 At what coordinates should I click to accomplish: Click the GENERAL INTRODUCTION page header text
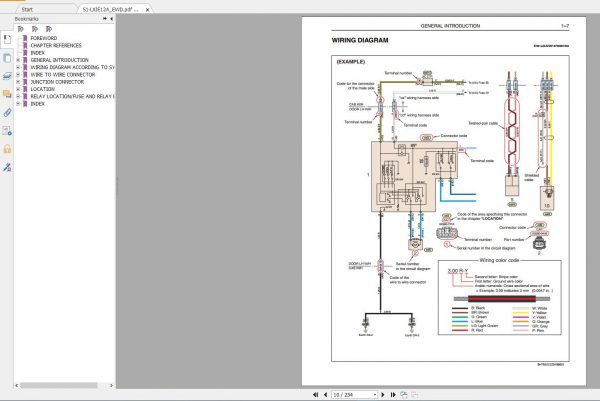coord(450,26)
